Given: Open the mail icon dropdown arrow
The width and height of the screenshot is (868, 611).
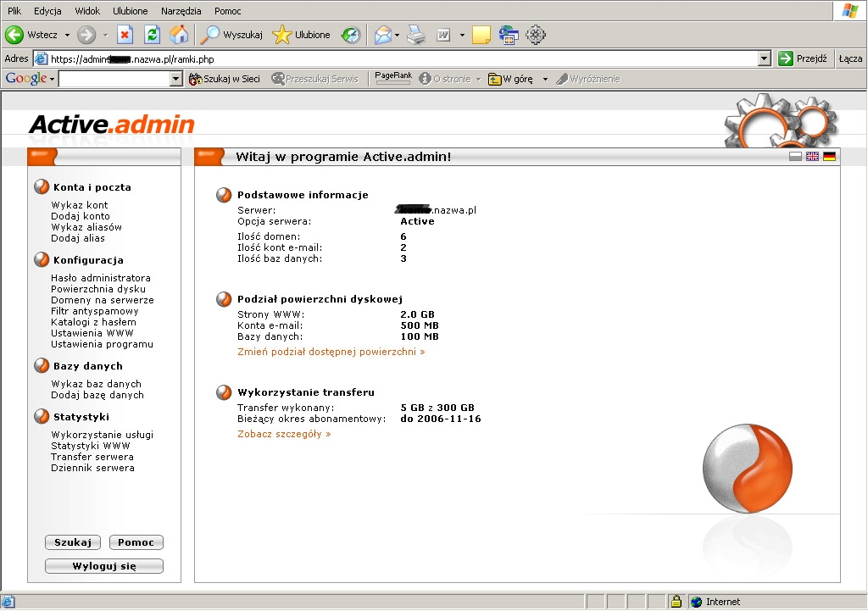Looking at the screenshot, I should 397,35.
